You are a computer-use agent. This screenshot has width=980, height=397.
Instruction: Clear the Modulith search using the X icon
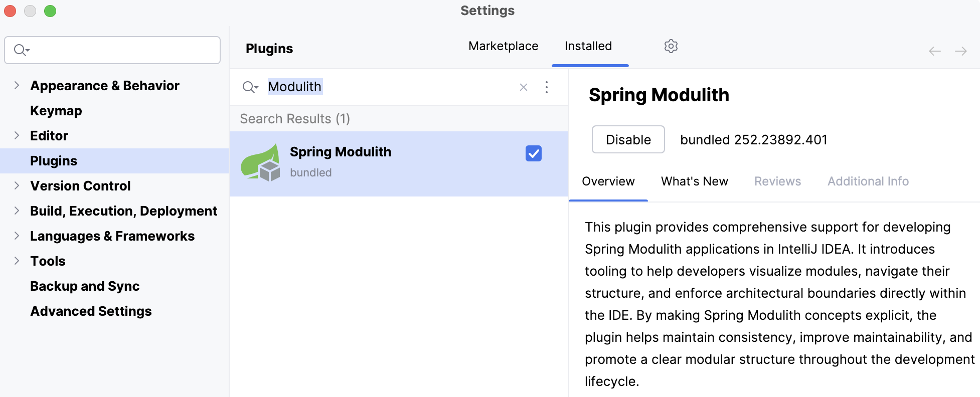pos(523,87)
